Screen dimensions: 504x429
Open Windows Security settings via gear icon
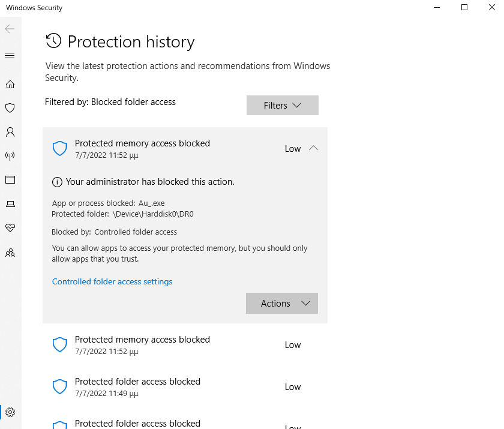(x=10, y=412)
